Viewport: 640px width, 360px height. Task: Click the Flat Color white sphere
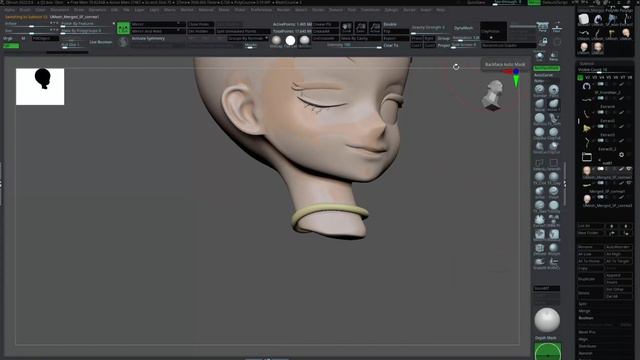tap(290, 40)
